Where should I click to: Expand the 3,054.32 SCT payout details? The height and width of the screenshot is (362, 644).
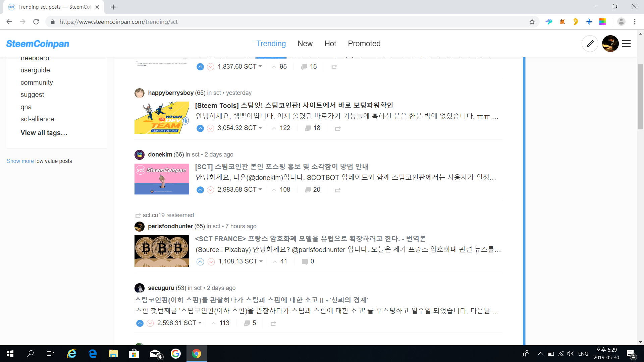(x=260, y=128)
